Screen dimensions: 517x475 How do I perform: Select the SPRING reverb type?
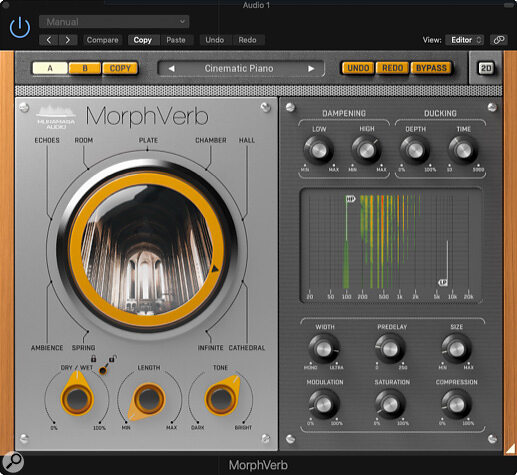pyautogui.click(x=83, y=348)
